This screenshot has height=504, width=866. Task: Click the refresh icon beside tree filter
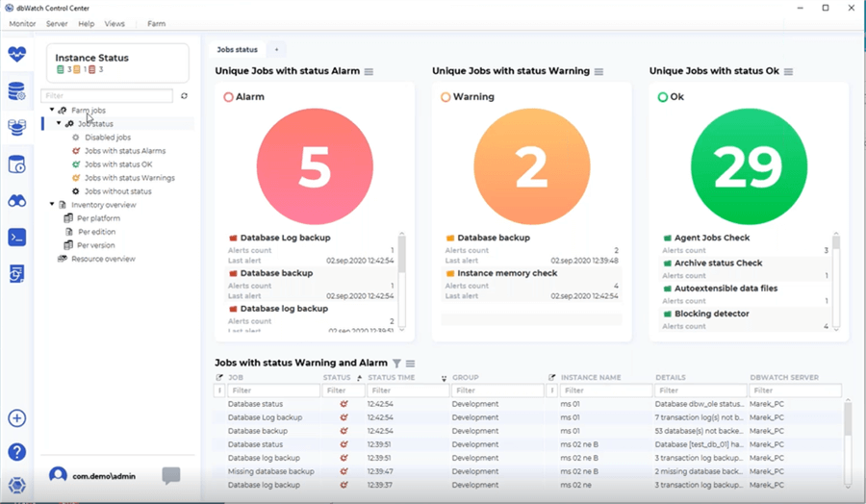coord(184,95)
